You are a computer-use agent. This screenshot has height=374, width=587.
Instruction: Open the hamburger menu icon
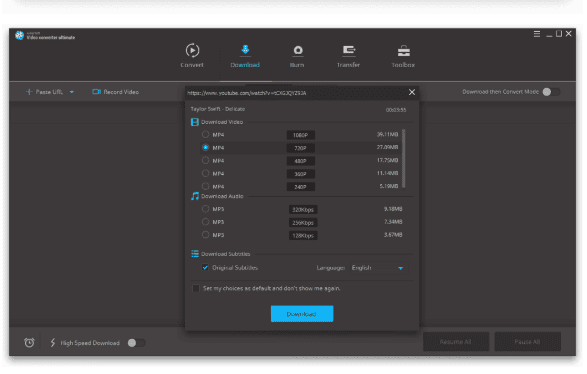pyautogui.click(x=537, y=34)
